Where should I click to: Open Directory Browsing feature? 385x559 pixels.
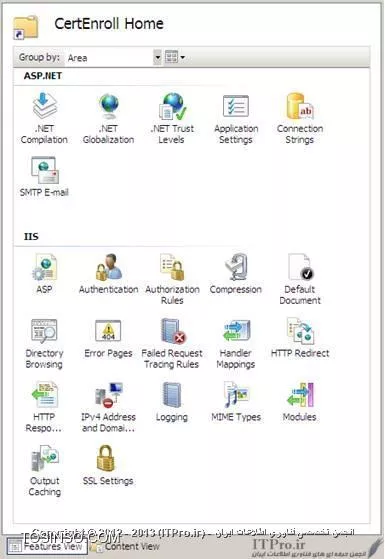[44, 343]
